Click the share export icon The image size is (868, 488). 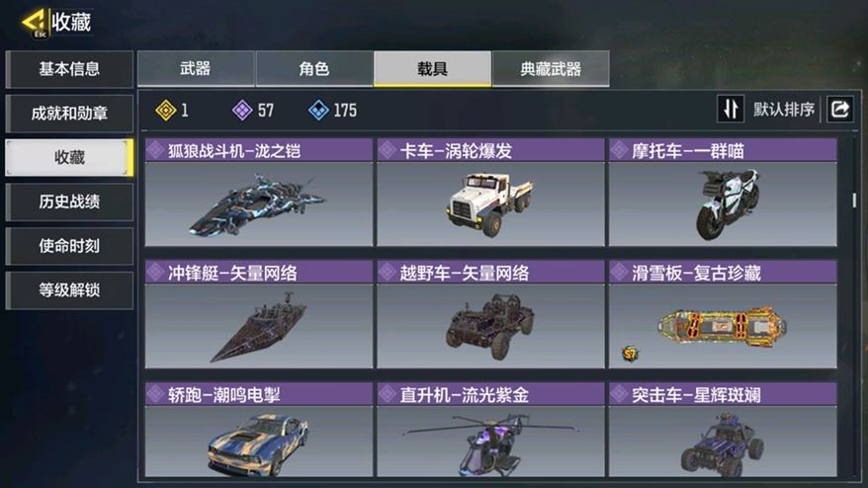point(839,109)
